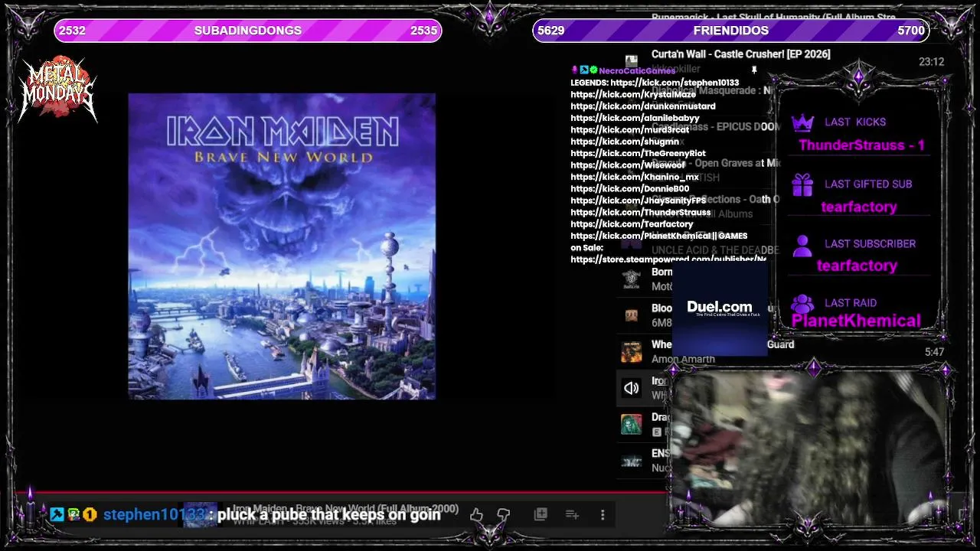Screen dimensions: 980x551
Task: Click the FRIENDIDOS goal progress bar
Action: [731, 31]
